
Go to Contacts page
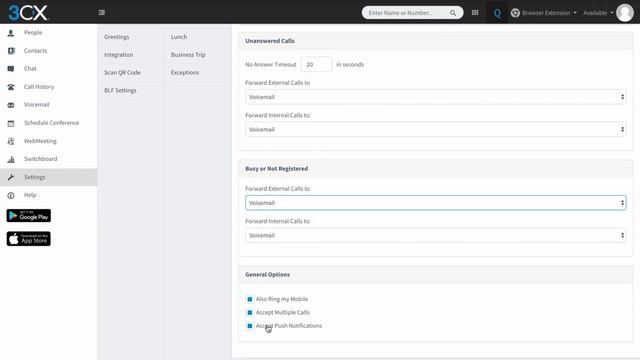click(36, 51)
